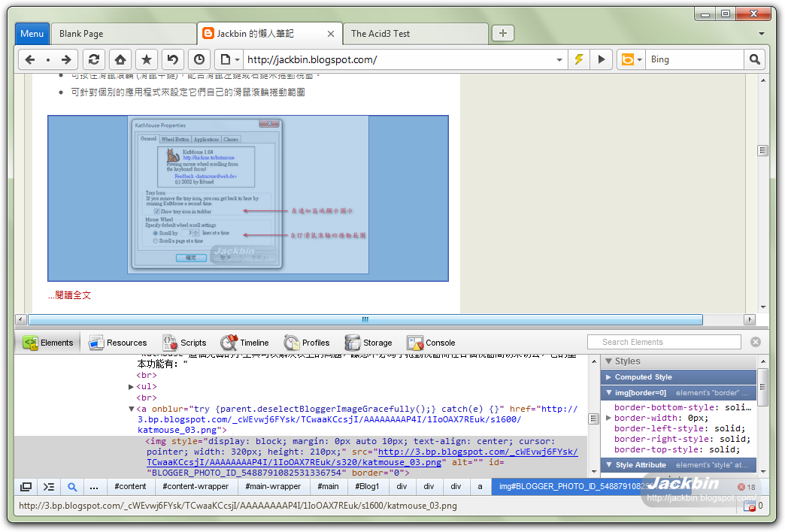785x532 pixels.
Task: Enable Turbo mode with the lightning icon
Action: [578, 59]
